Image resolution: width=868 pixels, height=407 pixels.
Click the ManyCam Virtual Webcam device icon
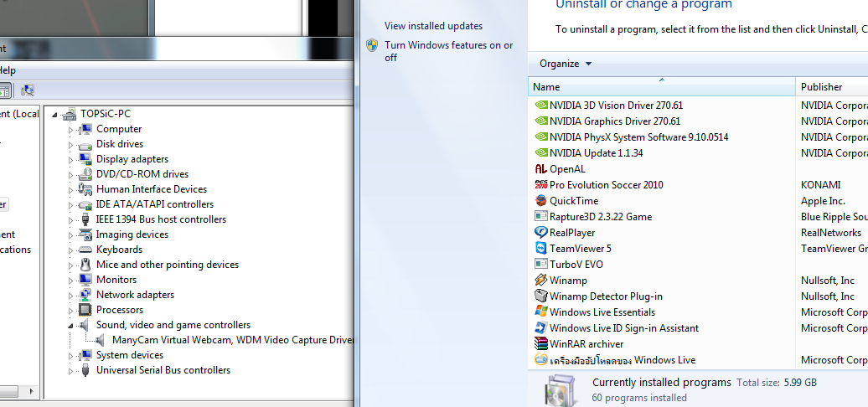coord(100,340)
